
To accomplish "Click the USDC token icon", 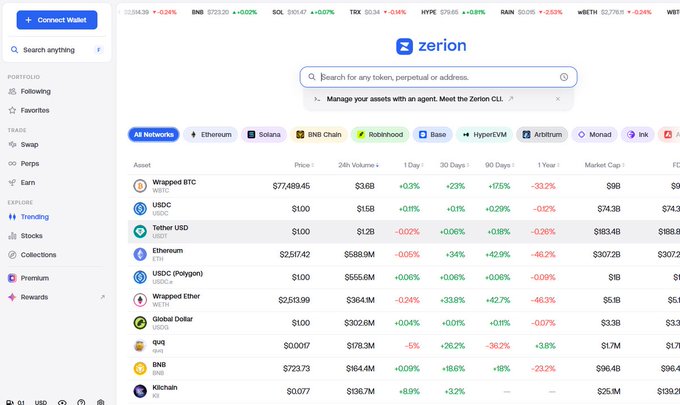I will click(x=140, y=209).
